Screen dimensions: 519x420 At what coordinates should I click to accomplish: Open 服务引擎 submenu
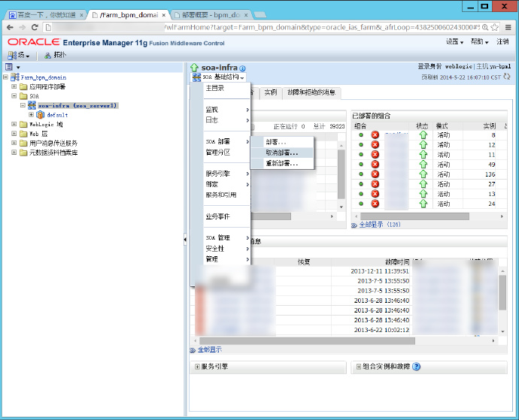tap(226, 174)
